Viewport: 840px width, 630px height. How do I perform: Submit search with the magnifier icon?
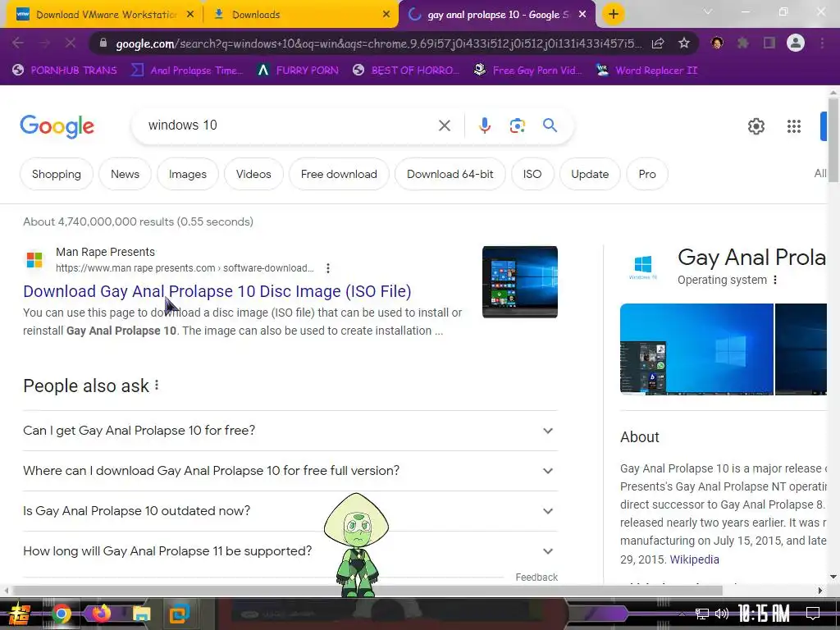pyautogui.click(x=550, y=126)
